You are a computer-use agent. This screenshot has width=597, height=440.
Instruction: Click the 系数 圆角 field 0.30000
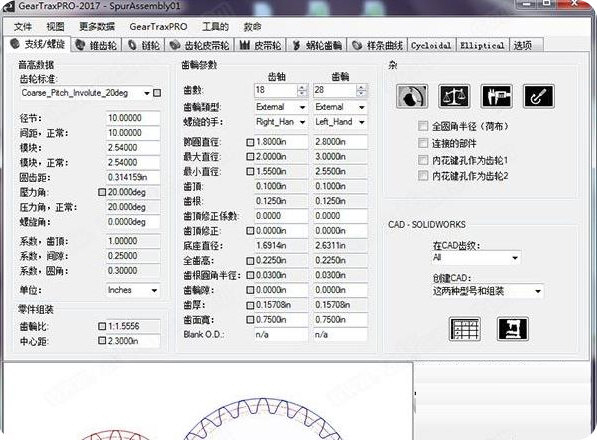point(133,271)
